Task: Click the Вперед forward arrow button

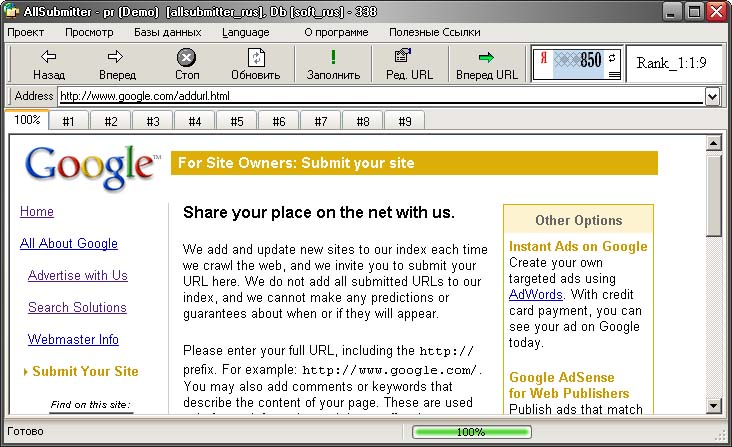Action: pos(117,64)
